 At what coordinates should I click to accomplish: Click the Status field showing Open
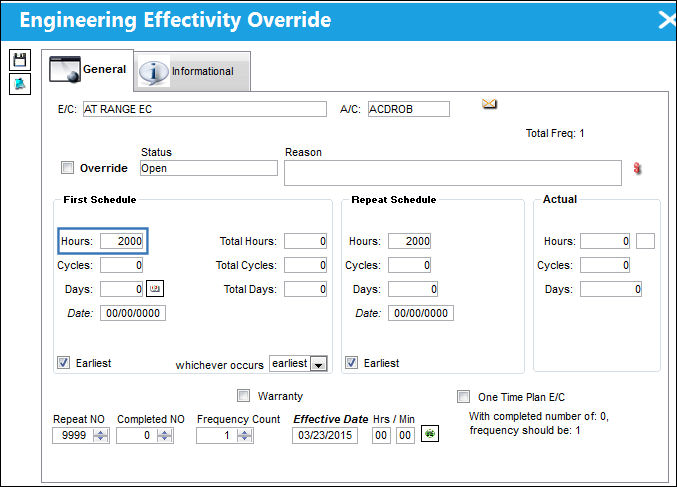click(209, 168)
